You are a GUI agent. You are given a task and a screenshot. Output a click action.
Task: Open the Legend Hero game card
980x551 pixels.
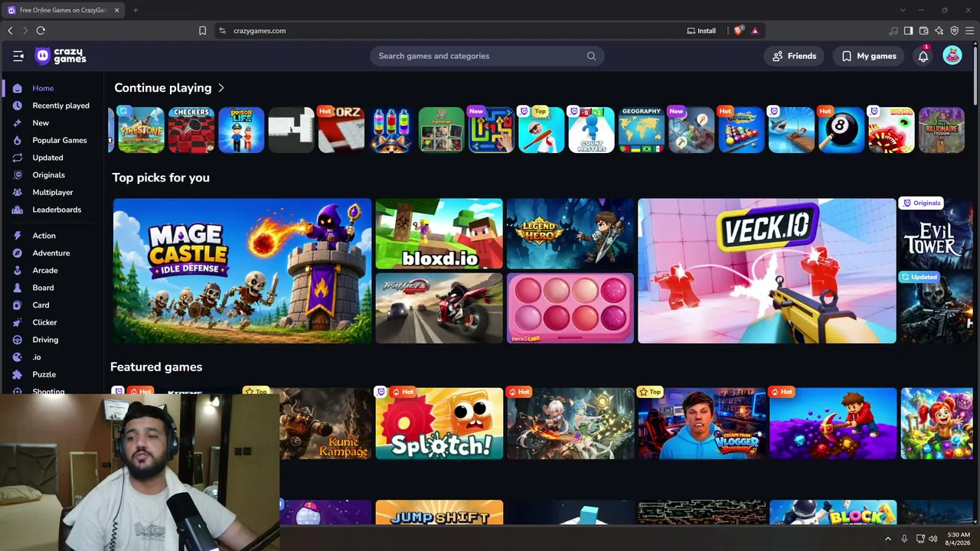[x=570, y=234]
